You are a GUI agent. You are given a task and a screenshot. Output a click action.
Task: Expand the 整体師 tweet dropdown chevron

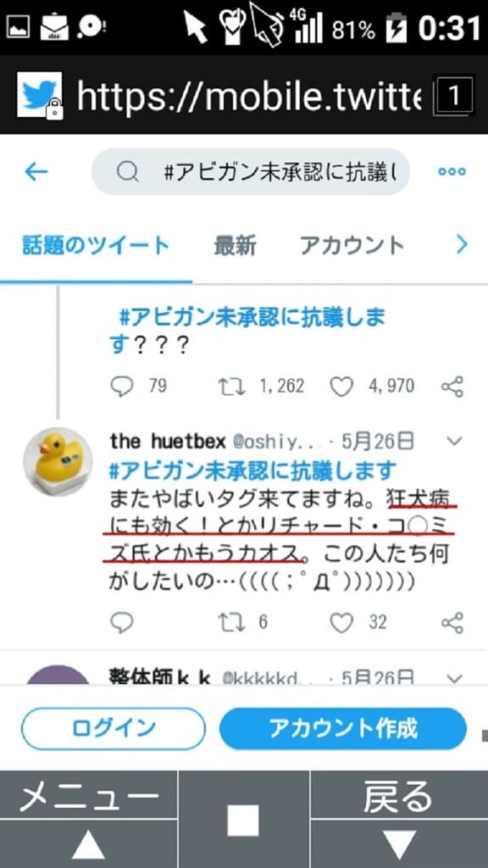click(x=454, y=677)
